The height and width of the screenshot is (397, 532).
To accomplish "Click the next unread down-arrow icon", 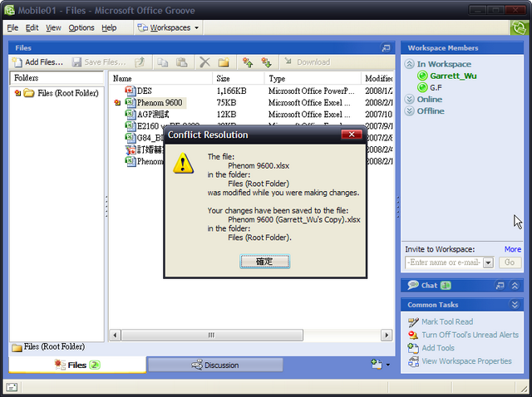I will pyautogui.click(x=266, y=62).
